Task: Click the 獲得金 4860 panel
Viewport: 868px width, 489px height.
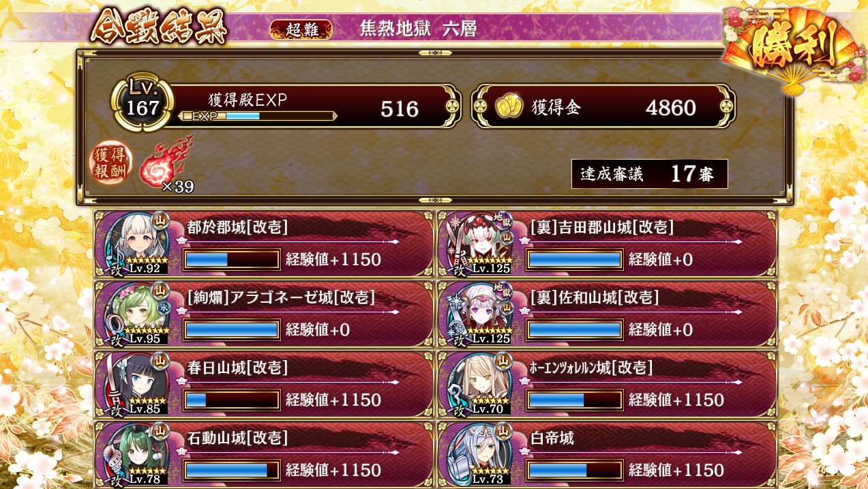Action: [x=603, y=106]
